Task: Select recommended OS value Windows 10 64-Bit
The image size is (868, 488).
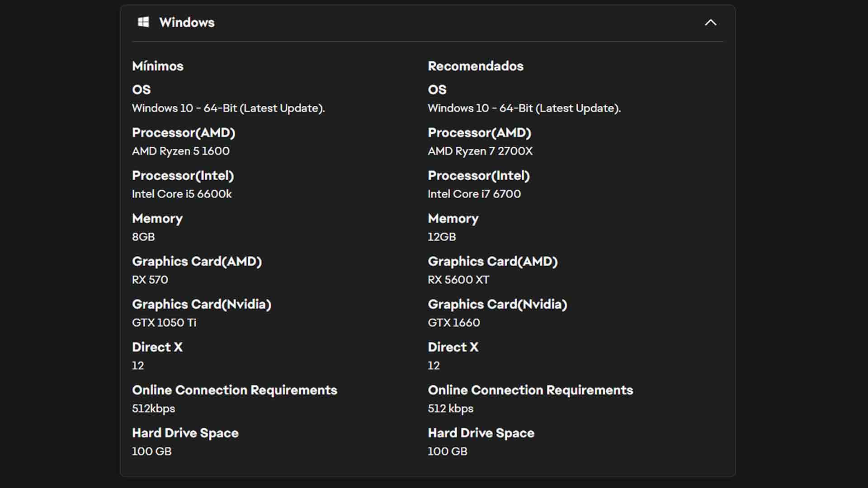Action: pyautogui.click(x=524, y=108)
